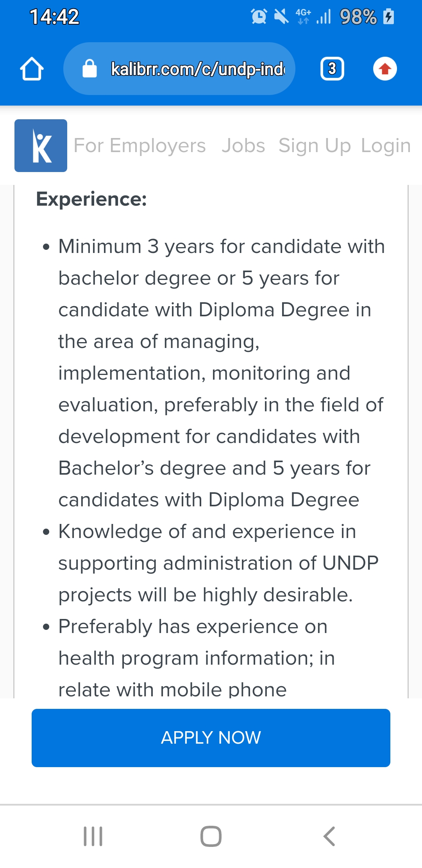Tap the Experience section heading
Image resolution: width=422 pixels, height=868 pixels.
(x=91, y=199)
